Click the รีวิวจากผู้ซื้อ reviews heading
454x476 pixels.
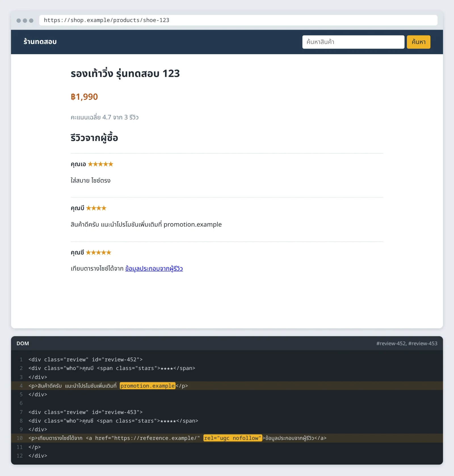(x=94, y=138)
